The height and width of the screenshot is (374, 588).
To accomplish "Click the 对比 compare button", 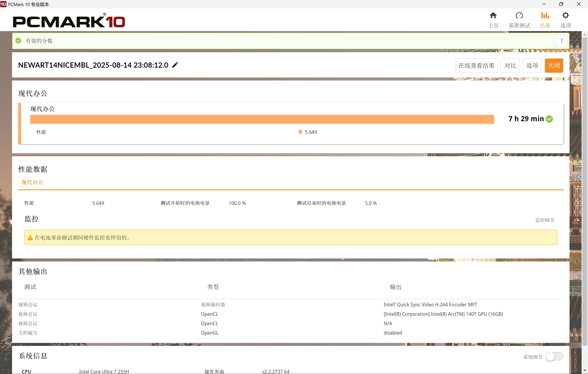I will pyautogui.click(x=510, y=65).
